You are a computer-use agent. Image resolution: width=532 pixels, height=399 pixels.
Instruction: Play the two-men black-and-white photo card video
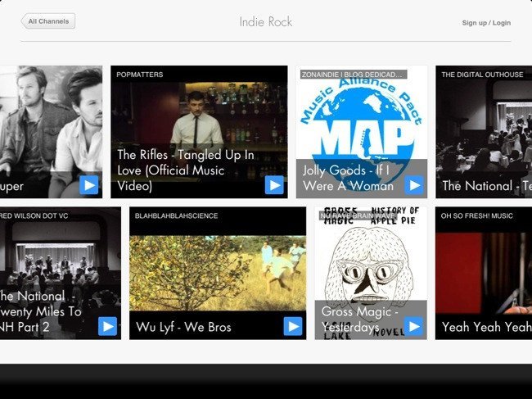[89, 185]
